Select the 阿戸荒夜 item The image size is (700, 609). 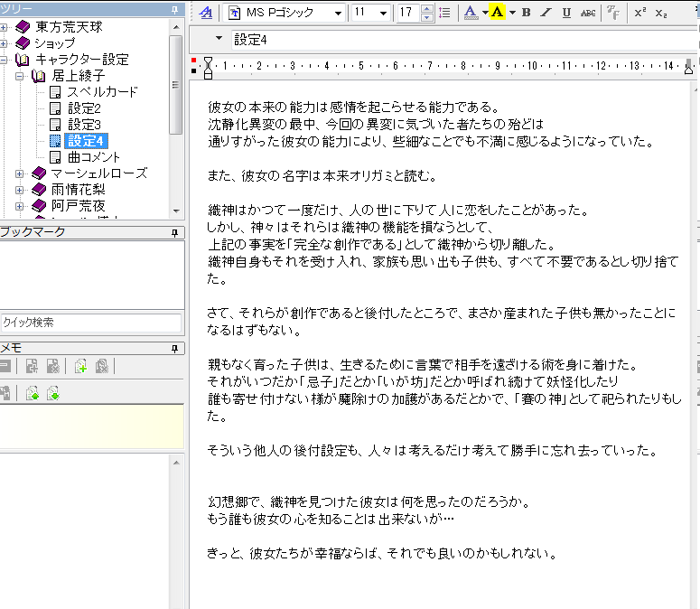point(78,206)
